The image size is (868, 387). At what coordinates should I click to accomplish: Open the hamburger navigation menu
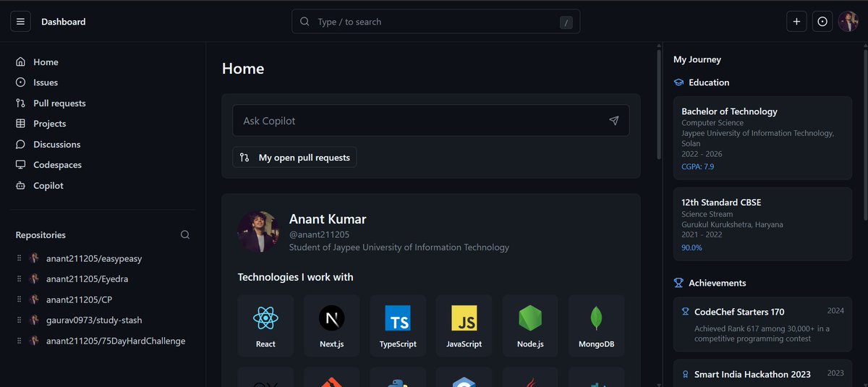(20, 22)
